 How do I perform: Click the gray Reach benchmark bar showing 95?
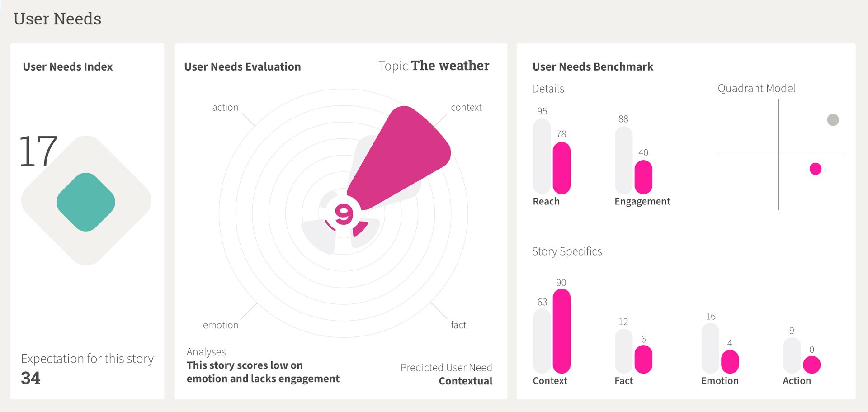[x=542, y=156]
